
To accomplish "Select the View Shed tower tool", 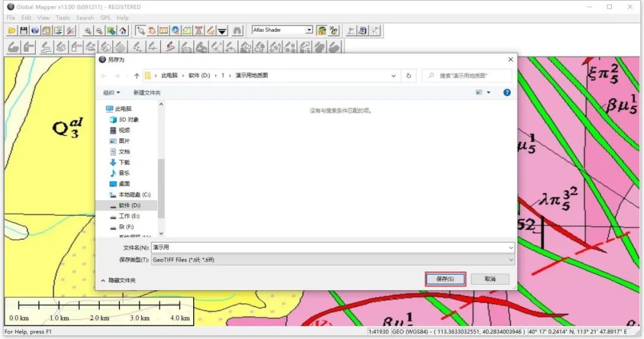I will pyautogui.click(x=199, y=30).
